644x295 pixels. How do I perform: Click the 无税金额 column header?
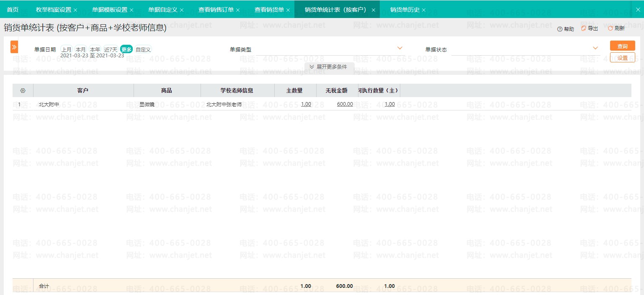coord(337,90)
